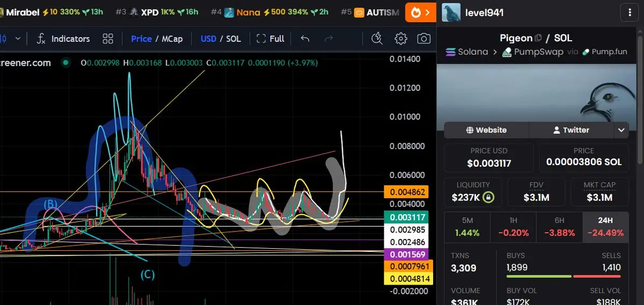Viewport: 644px width, 305px height.
Task: Open the PumpSwap DEX link
Action: [x=532, y=52]
